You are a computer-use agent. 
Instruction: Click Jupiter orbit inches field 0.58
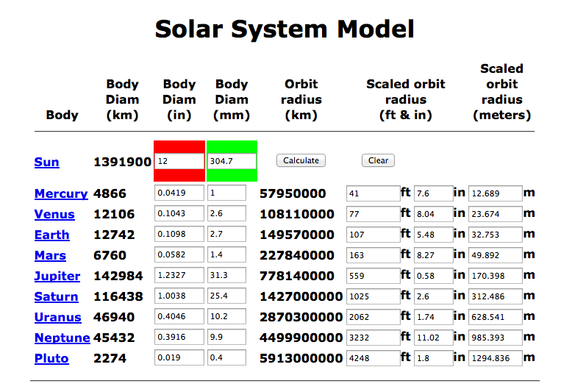point(434,276)
